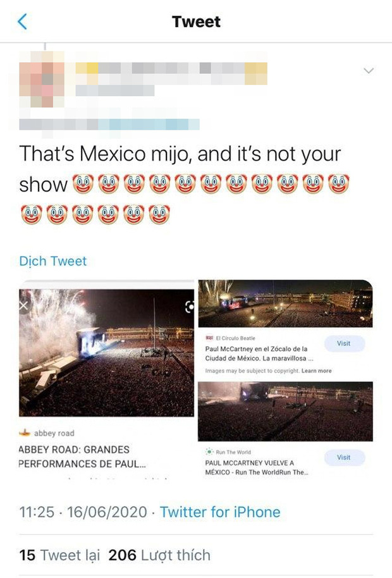The image size is (392, 578).
Task: Tap the blue back arrow
Action: coord(23,22)
